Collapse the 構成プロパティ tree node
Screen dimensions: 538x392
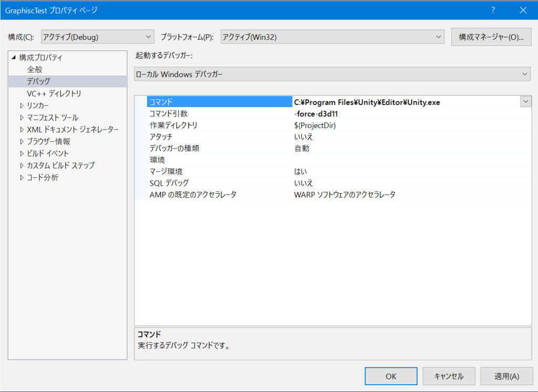14,57
